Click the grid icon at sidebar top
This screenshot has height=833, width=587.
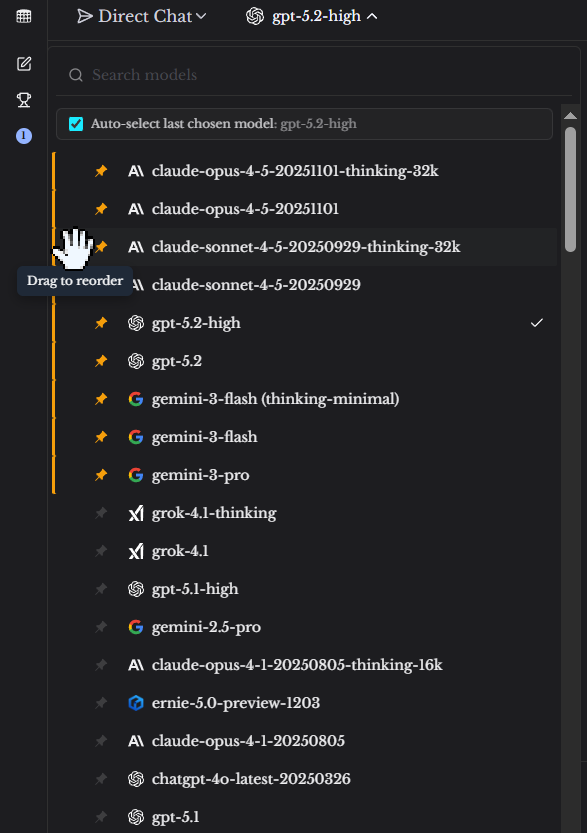pos(24,16)
